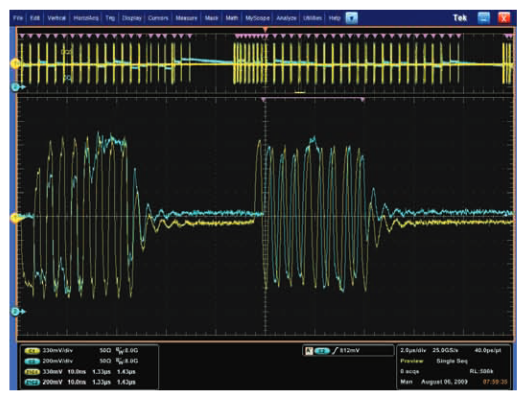This screenshot has width=528, height=397.
Task: Click the blue minimize button beside Tek
Action: click(484, 18)
